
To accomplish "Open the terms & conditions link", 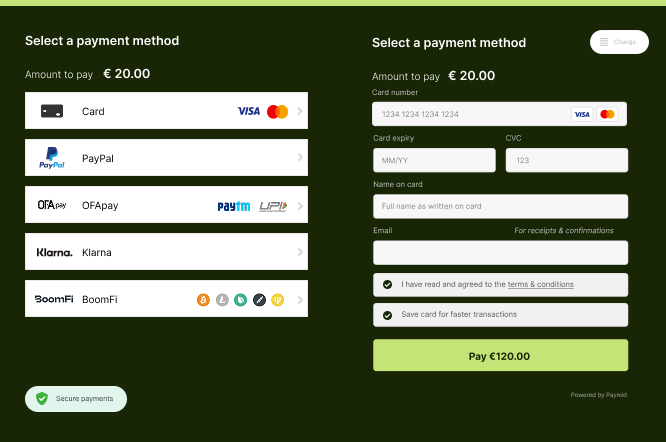I will point(541,284).
